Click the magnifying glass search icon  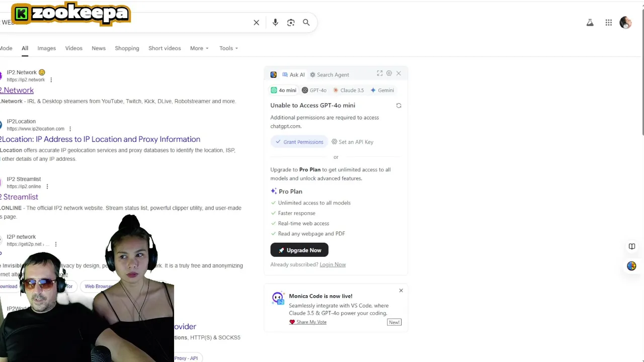(x=306, y=22)
